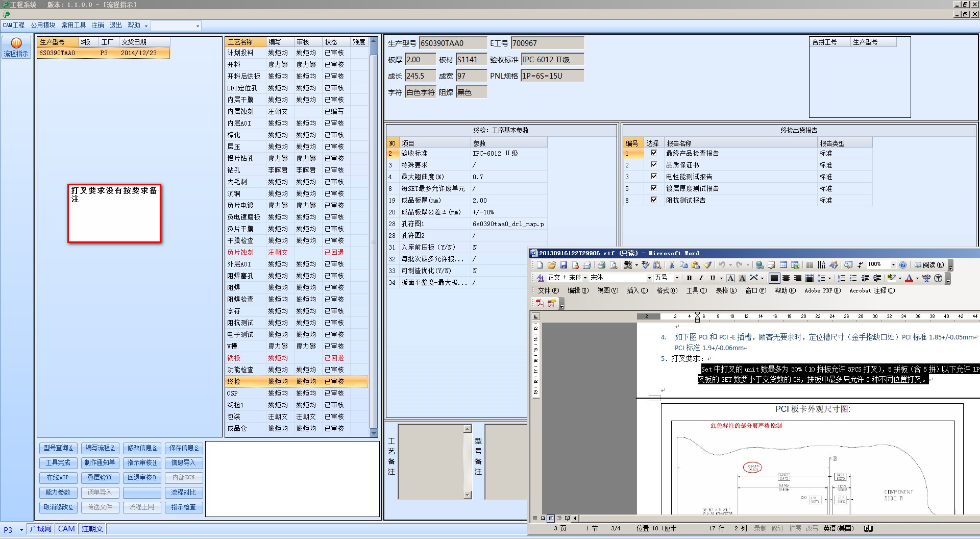Select the 6S0390TAA0 row in model list
980x539 pixels.
click(103, 53)
